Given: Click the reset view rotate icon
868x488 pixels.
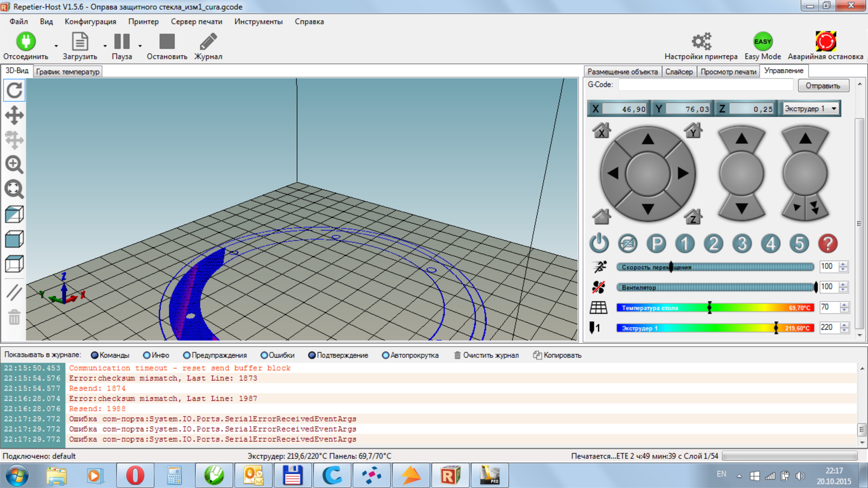Looking at the screenshot, I should (14, 90).
